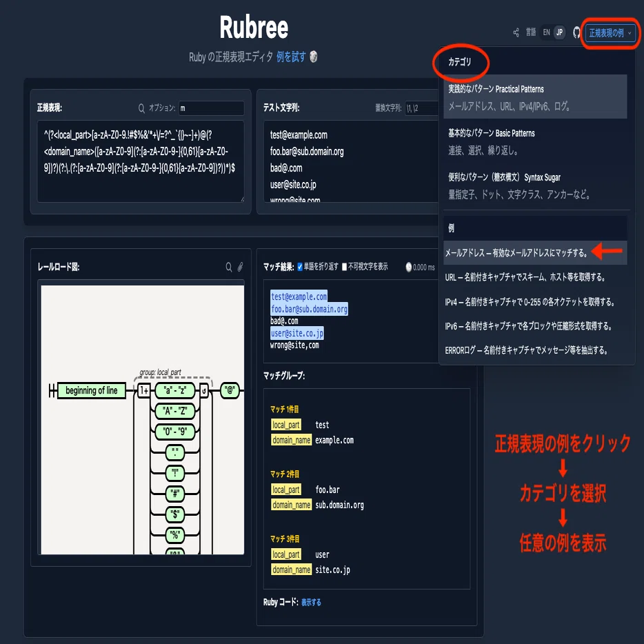The width and height of the screenshot is (644, 644).
Task: Click the 置換文字列 input field
Action: 422,108
